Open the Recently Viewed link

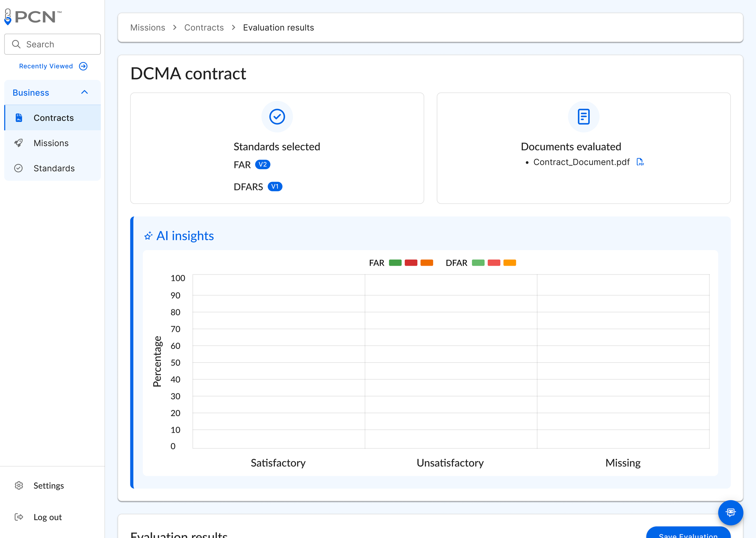(x=46, y=66)
